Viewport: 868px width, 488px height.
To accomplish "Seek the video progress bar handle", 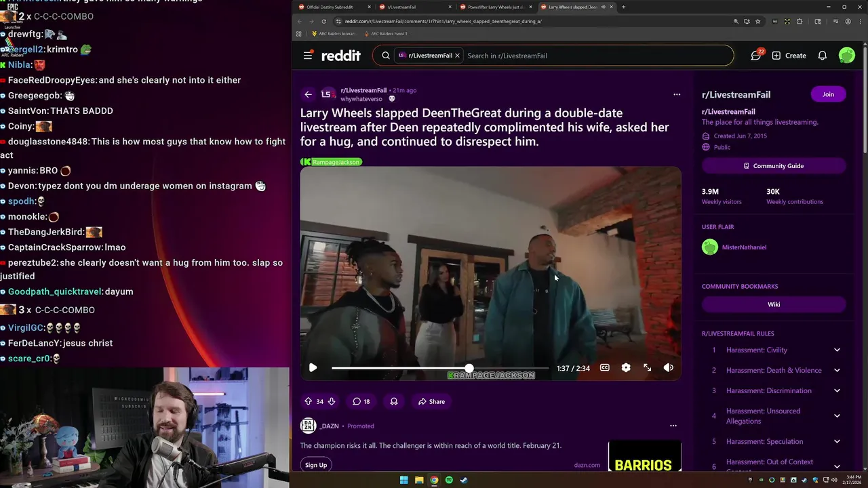I will pyautogui.click(x=469, y=368).
